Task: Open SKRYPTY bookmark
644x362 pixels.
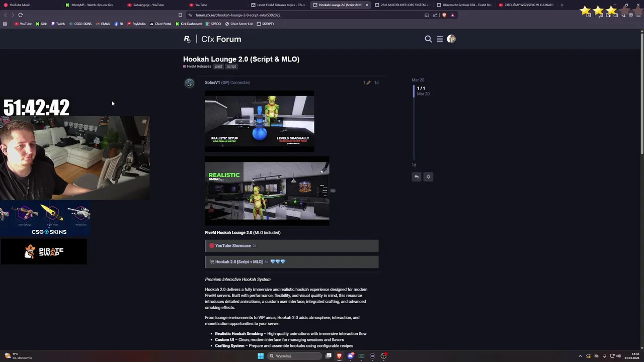Action: click(266, 24)
